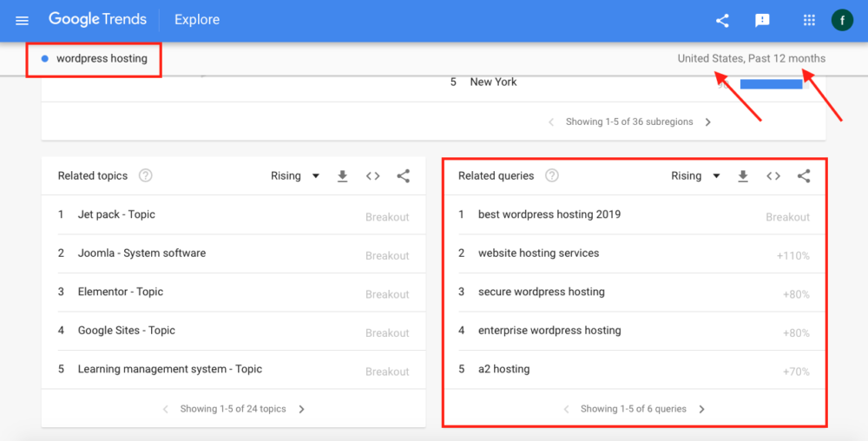Viewport: 868px width, 441px height.
Task: Expand Rising dropdown in Related topics
Action: coord(295,176)
